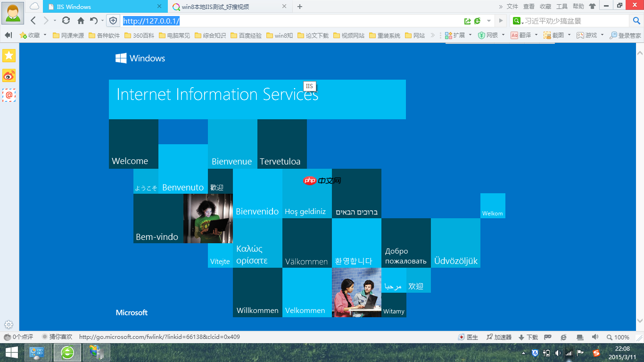The width and height of the screenshot is (644, 362).
Task: Open the Weibo icon in the left sidebar
Action: pos(9,75)
